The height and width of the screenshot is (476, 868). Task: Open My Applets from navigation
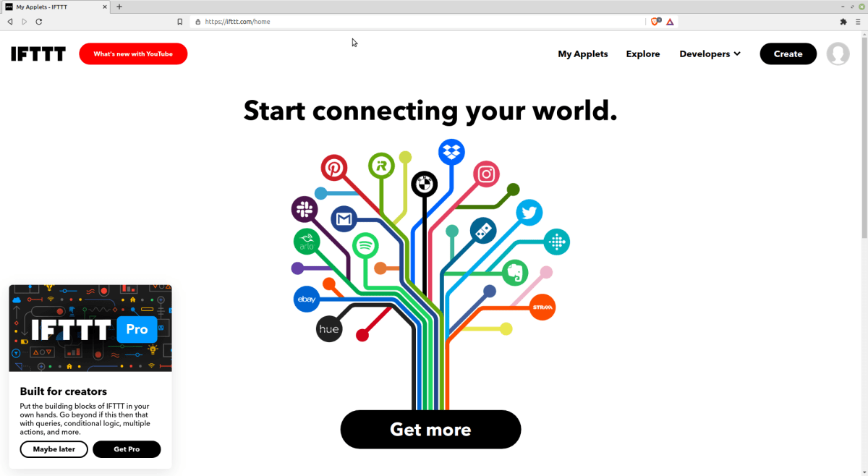pos(583,54)
